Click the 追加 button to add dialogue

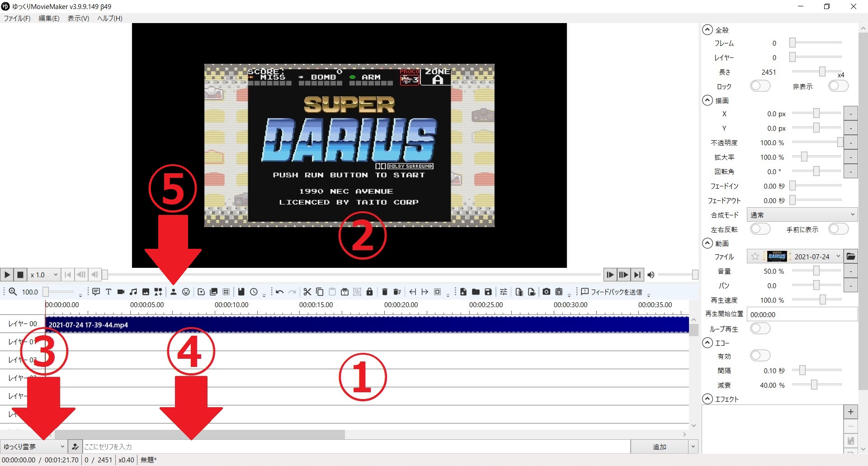(659, 447)
